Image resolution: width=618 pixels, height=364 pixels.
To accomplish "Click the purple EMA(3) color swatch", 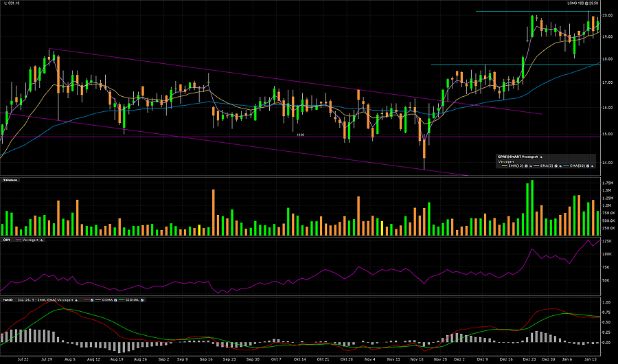I will 536,166.
